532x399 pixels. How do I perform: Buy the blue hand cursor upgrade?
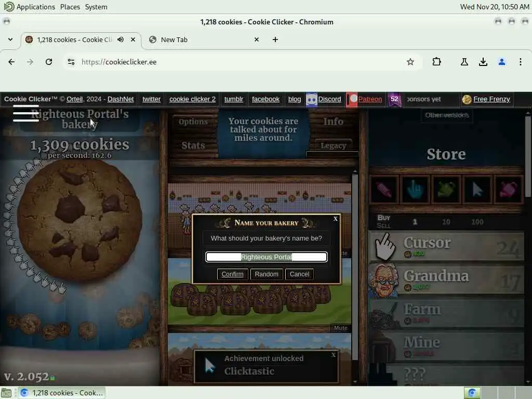click(415, 189)
